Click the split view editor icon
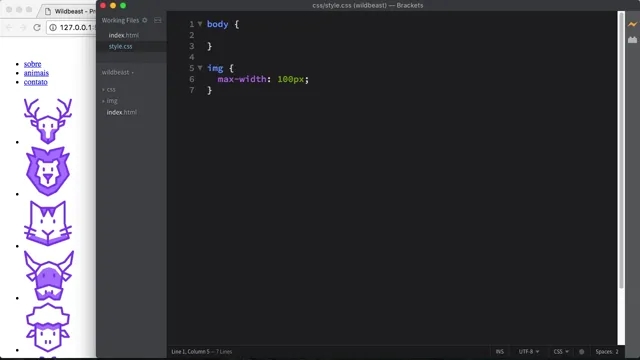Viewport: 640px width, 360px height. point(158,20)
